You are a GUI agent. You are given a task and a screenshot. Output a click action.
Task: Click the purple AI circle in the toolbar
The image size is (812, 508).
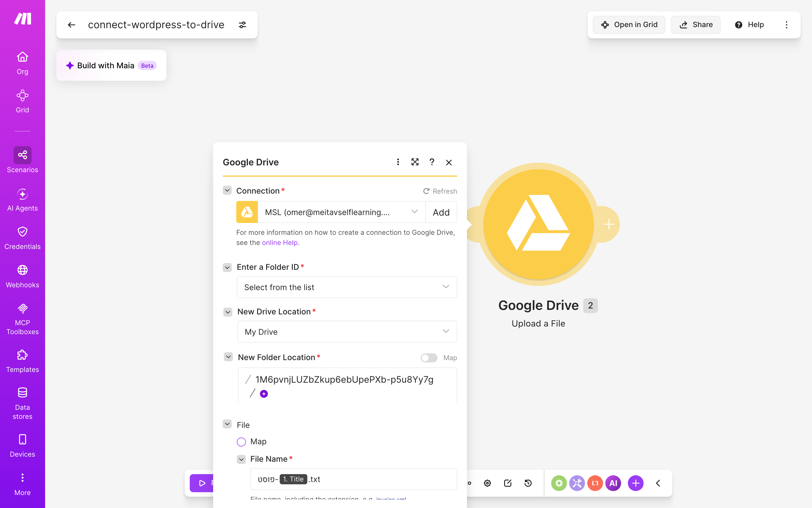point(613,483)
